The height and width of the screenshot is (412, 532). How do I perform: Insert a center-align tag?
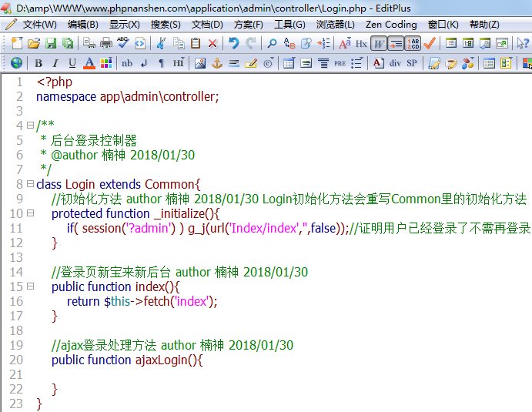pyautogui.click(x=323, y=63)
